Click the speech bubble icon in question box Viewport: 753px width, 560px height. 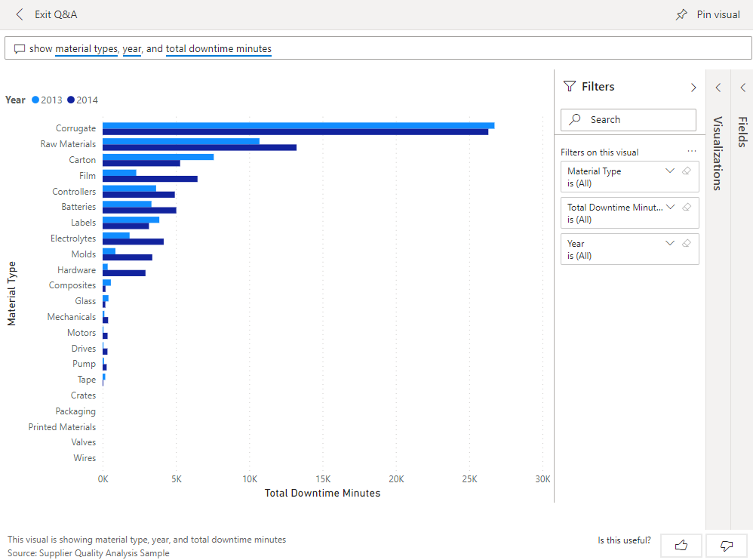[20, 48]
